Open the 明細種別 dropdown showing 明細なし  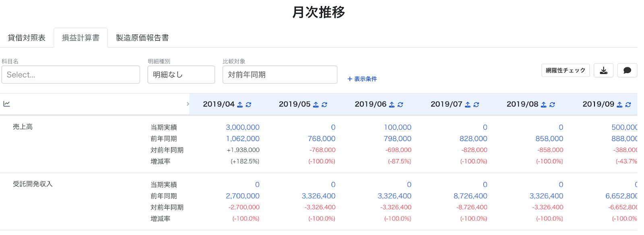181,75
